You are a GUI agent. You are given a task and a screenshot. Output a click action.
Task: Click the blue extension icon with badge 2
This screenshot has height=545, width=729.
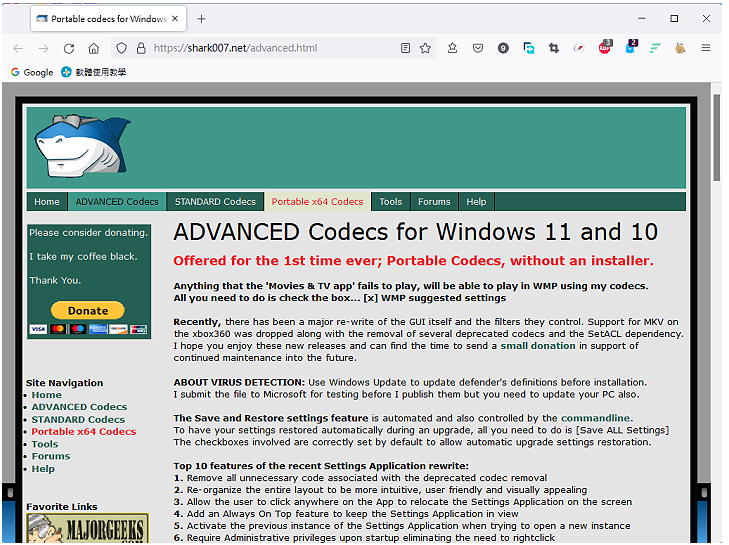tap(630, 47)
